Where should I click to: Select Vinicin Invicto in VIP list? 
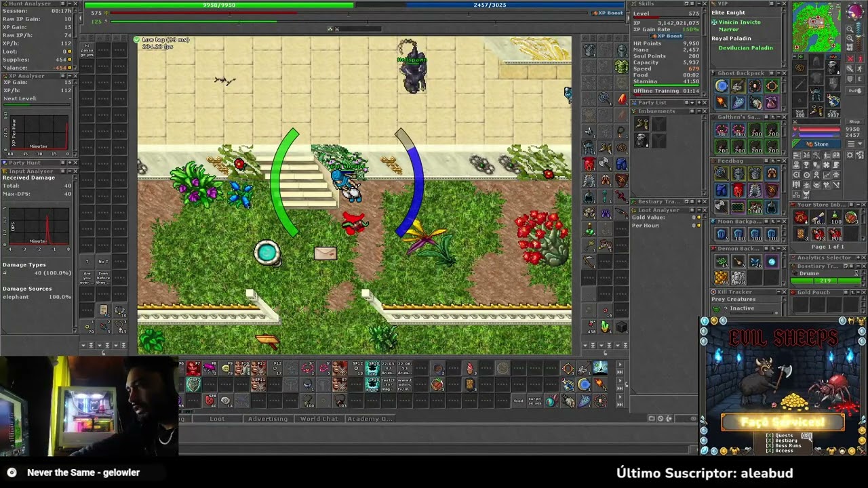click(739, 22)
